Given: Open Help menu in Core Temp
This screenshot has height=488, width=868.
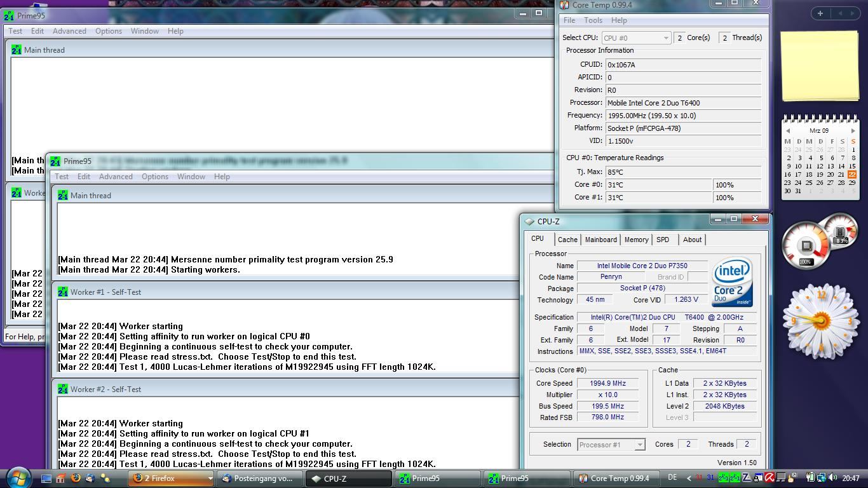Looking at the screenshot, I should (x=619, y=20).
